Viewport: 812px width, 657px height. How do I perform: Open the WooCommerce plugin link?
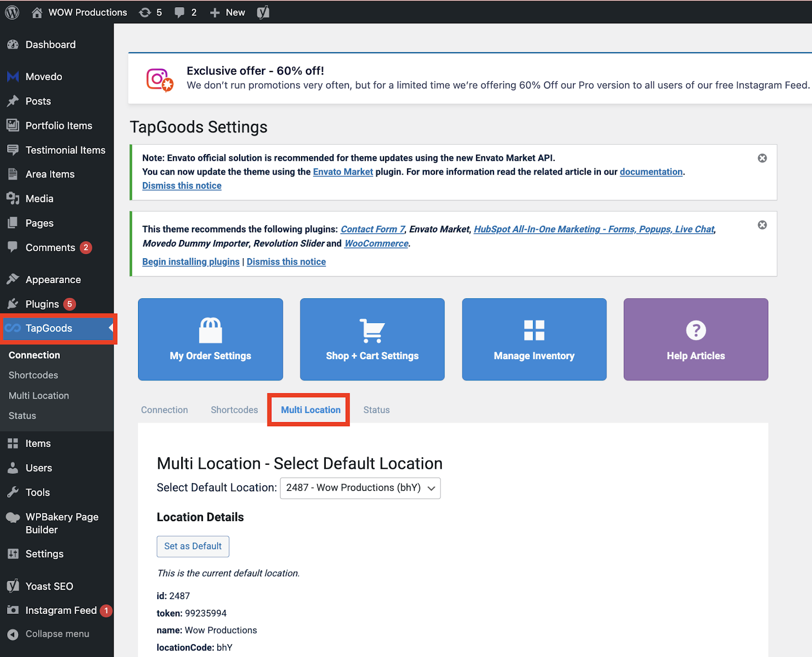click(x=376, y=244)
